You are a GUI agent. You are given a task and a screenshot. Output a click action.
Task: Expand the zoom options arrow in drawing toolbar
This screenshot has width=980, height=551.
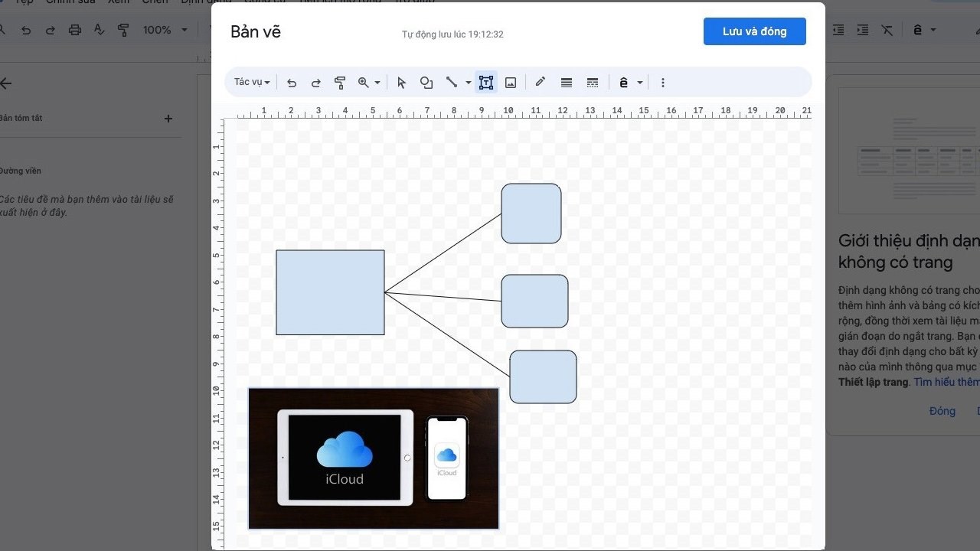(x=377, y=83)
